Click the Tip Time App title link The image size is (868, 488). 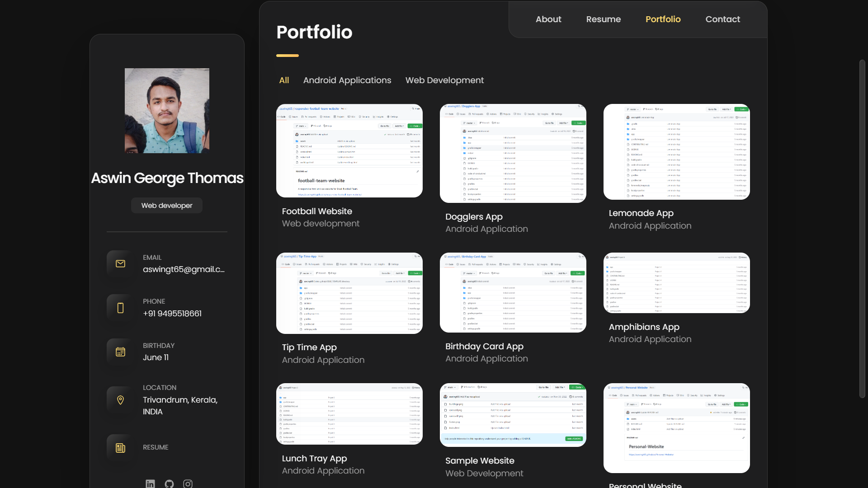(309, 347)
